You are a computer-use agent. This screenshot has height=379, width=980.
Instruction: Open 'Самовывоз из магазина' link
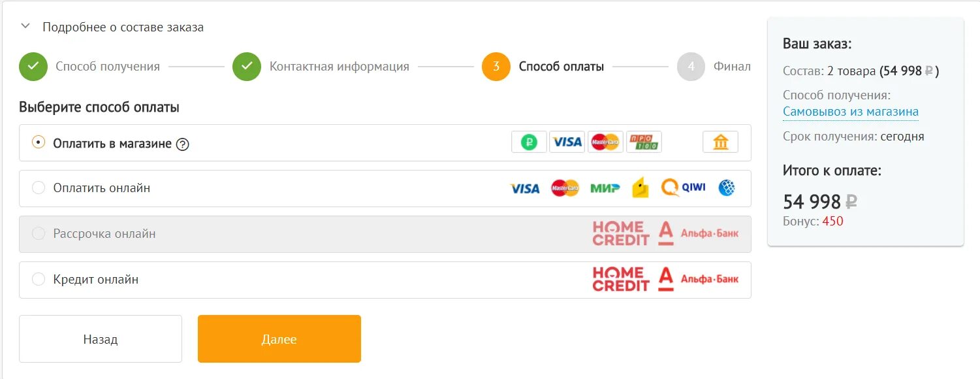(x=850, y=112)
